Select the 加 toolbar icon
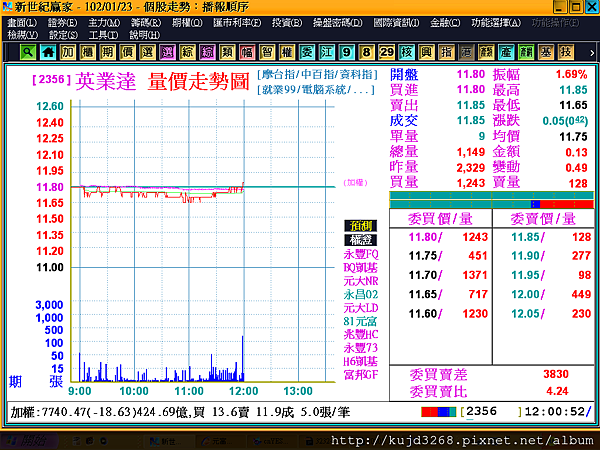This screenshot has width=600, height=450. coord(68,52)
